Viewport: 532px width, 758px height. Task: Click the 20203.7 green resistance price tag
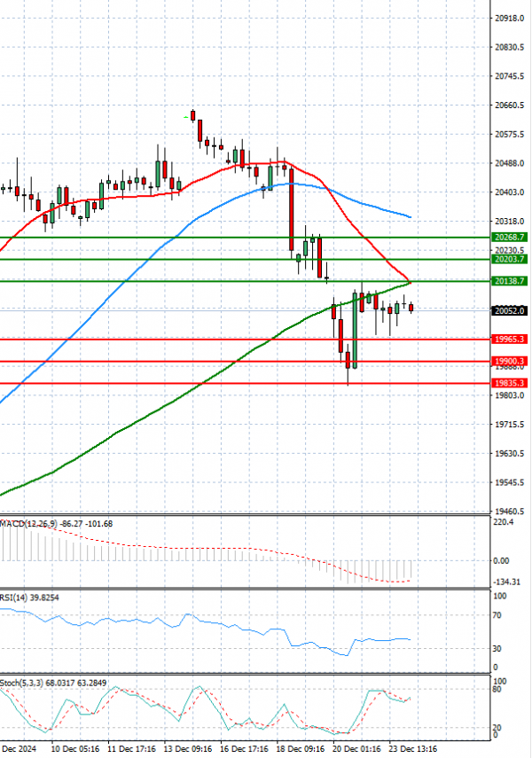(509, 260)
